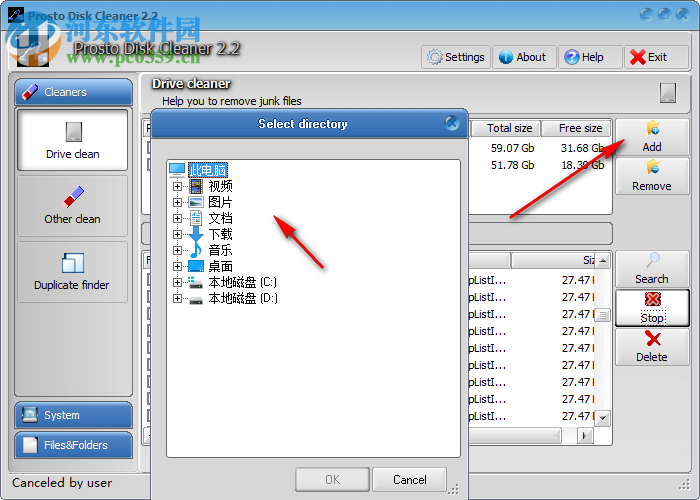
Task: Open the Settings button
Action: pos(456,57)
